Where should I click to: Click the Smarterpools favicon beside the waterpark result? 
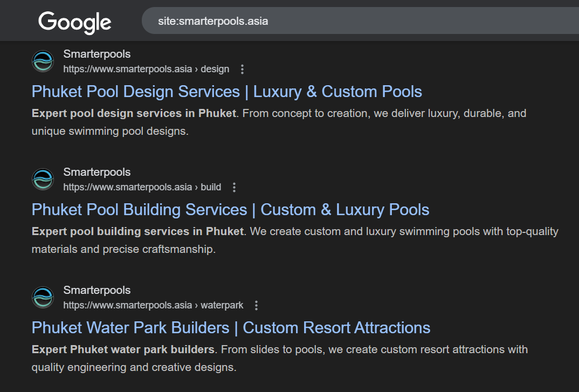(43, 298)
